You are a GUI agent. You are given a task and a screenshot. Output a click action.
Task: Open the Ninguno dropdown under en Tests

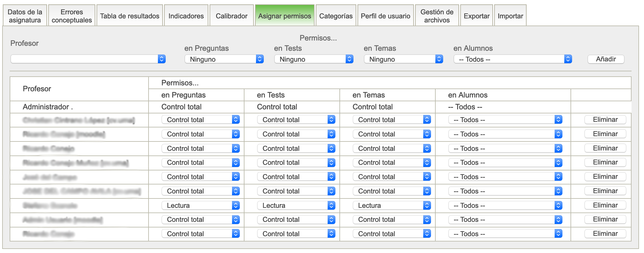314,59
